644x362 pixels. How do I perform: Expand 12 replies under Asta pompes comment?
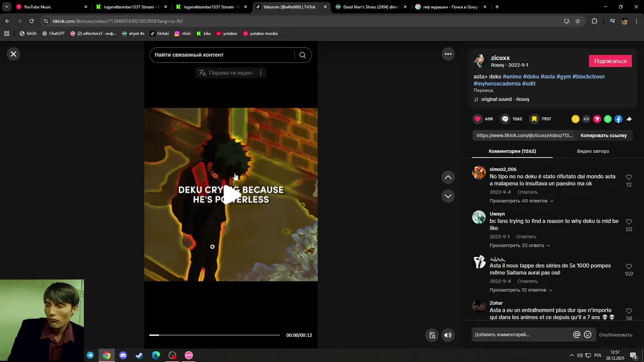coord(521,290)
